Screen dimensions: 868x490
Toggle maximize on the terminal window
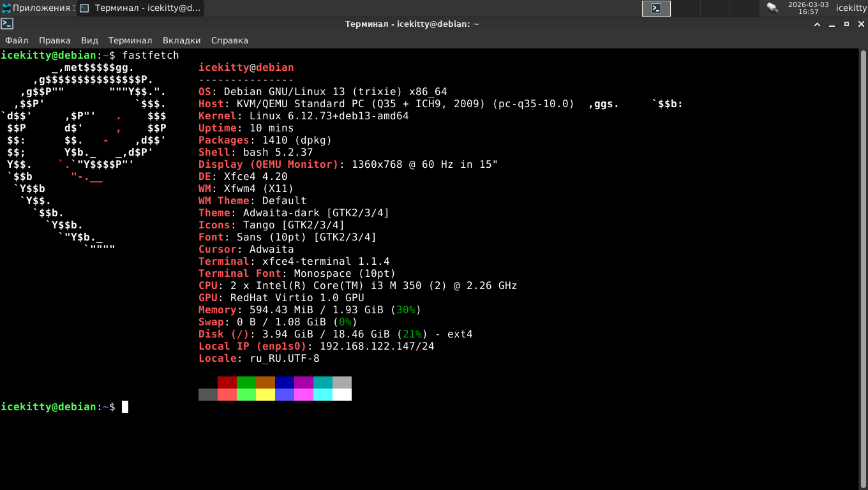pyautogui.click(x=846, y=24)
